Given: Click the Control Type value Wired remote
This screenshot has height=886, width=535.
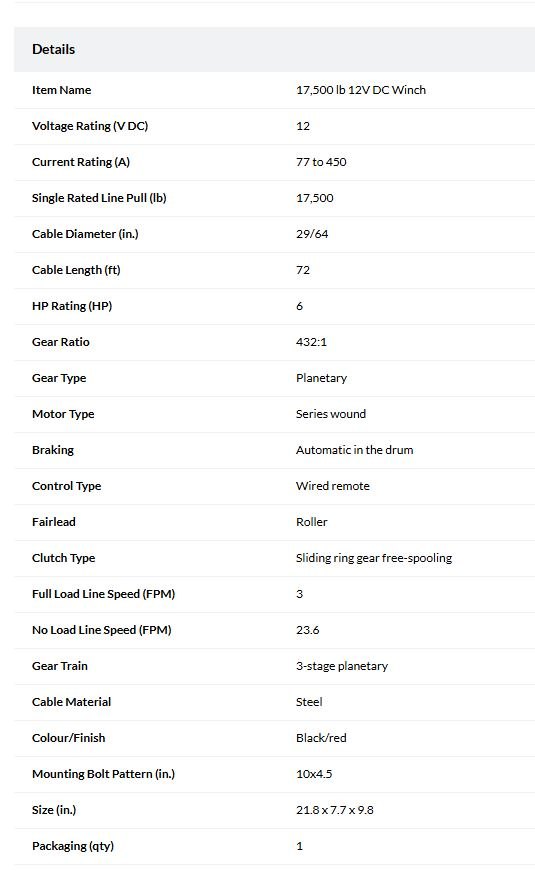Looking at the screenshot, I should click(333, 486).
